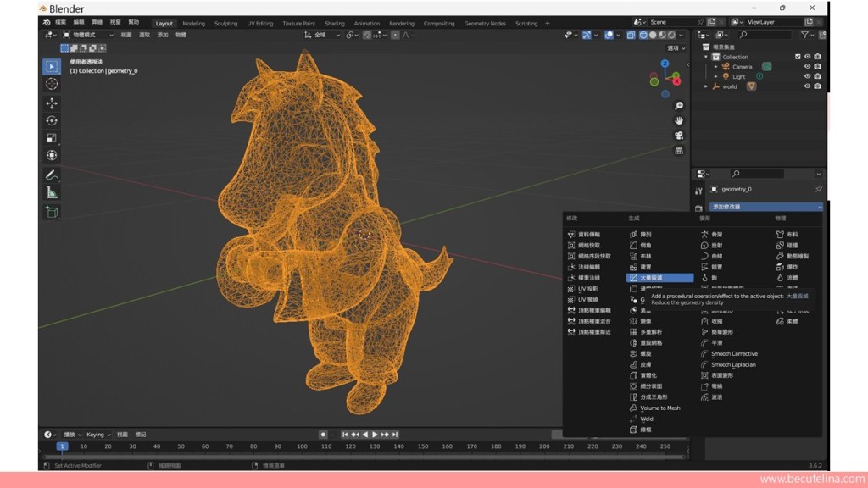The height and width of the screenshot is (488, 868).
Task: Click the camera view viewport icon
Action: 679,136
